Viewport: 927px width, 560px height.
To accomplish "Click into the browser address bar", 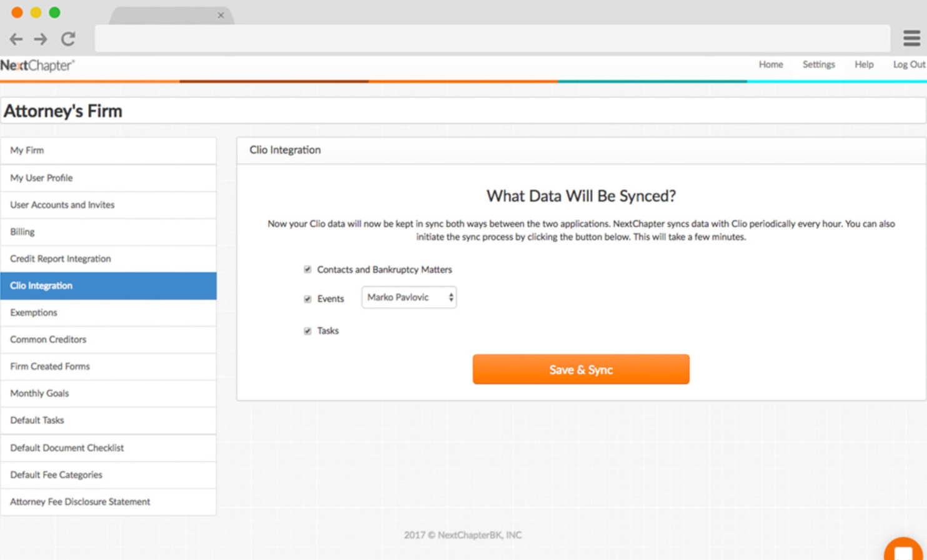I will tap(492, 39).
